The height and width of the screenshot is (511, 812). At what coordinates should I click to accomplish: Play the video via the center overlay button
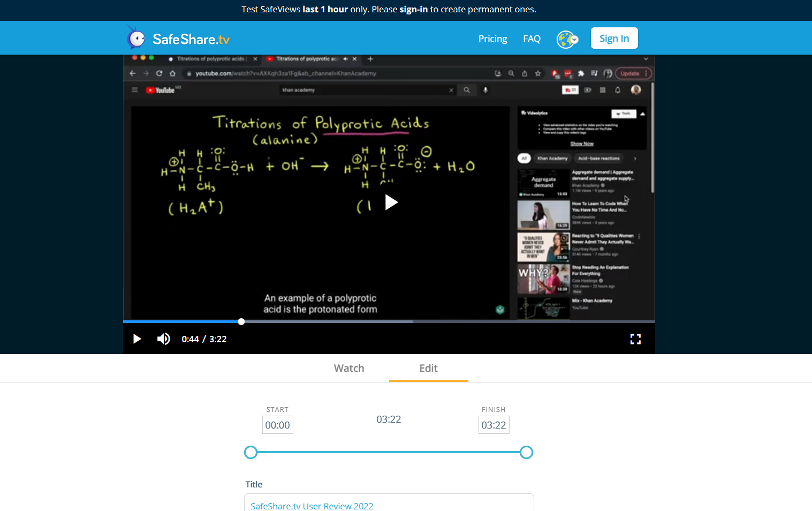391,202
